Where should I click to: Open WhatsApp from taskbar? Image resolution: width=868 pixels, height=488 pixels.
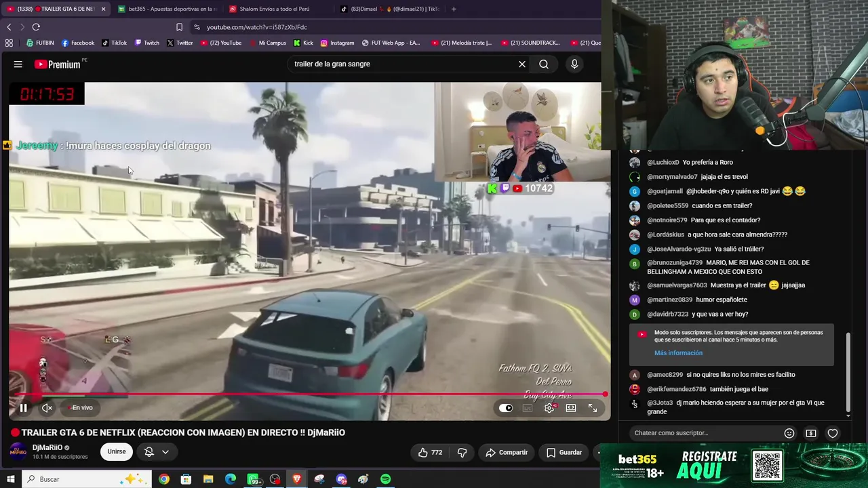253,479
